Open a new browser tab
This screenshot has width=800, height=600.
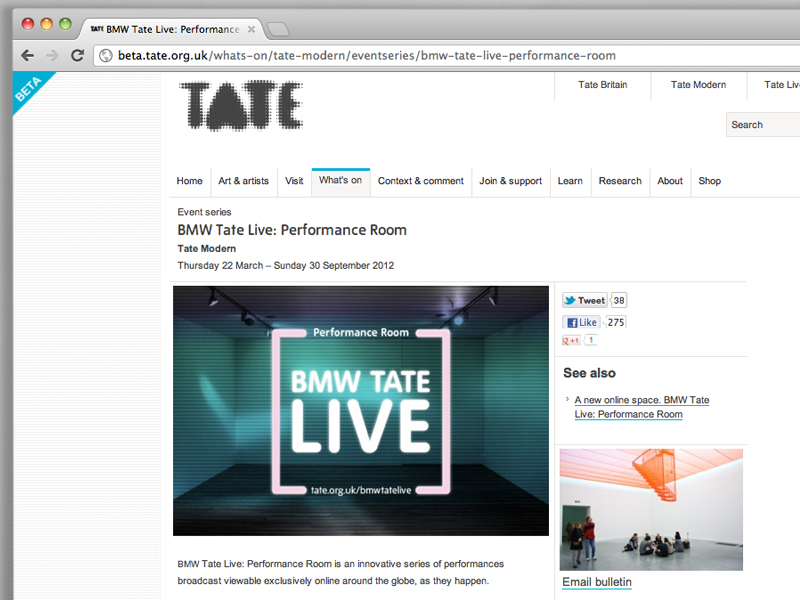tap(278, 29)
